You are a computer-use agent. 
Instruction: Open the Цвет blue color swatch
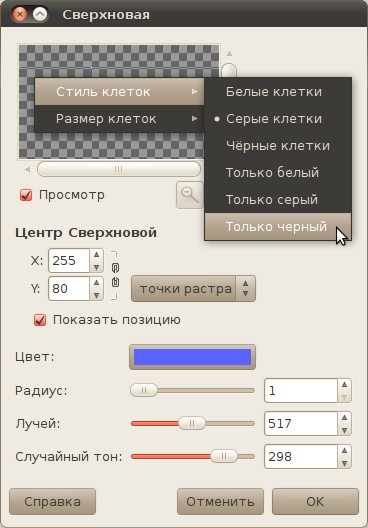[192, 357]
